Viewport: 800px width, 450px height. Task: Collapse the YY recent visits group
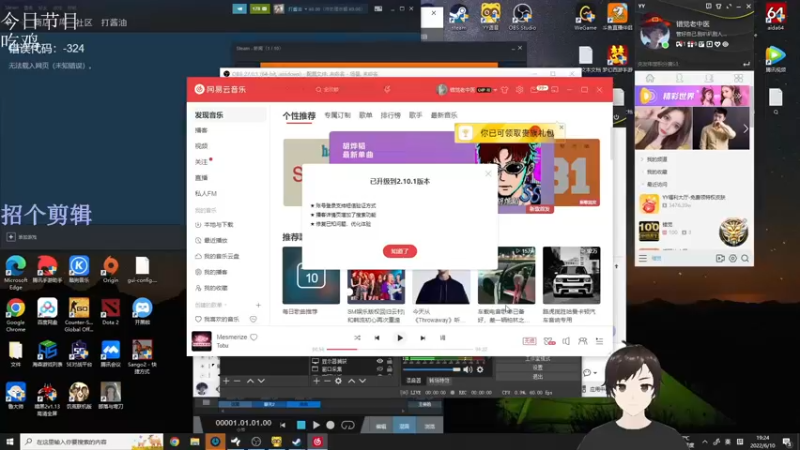642,184
